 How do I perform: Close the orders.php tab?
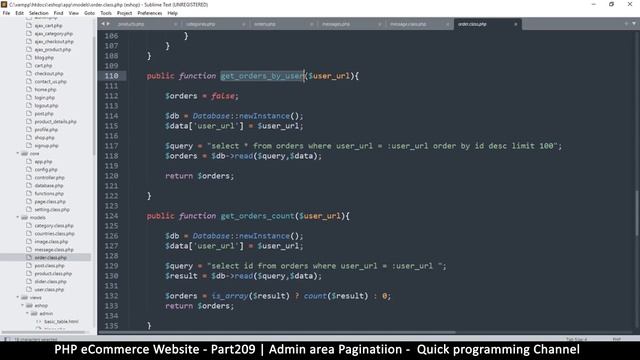click(312, 24)
